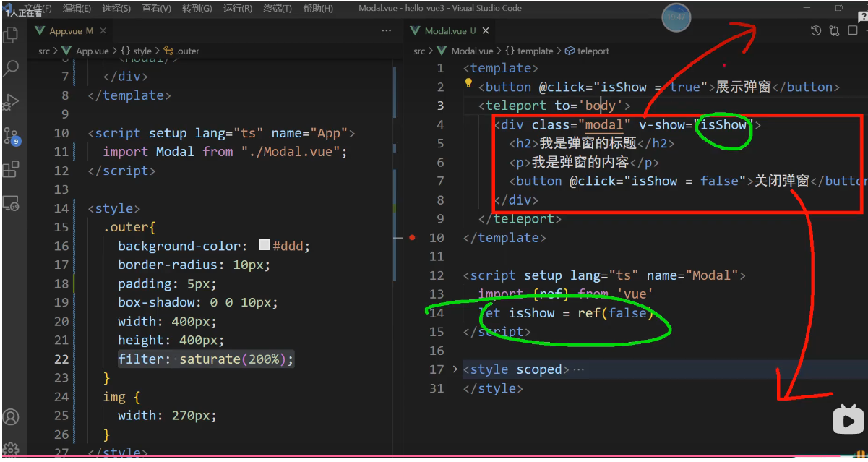Image resolution: width=868 pixels, height=462 pixels.
Task: Click 'import {ref} from vue' line 13
Action: [x=566, y=294]
